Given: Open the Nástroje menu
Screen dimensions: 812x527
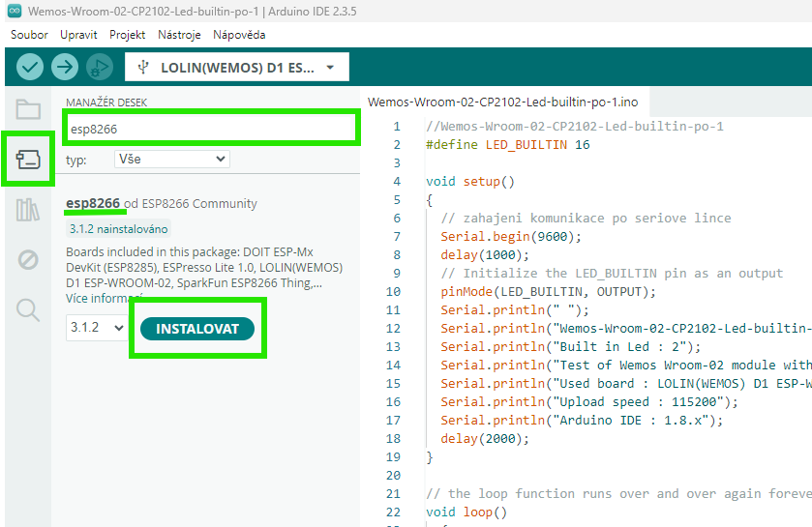Looking at the screenshot, I should pyautogui.click(x=179, y=35).
